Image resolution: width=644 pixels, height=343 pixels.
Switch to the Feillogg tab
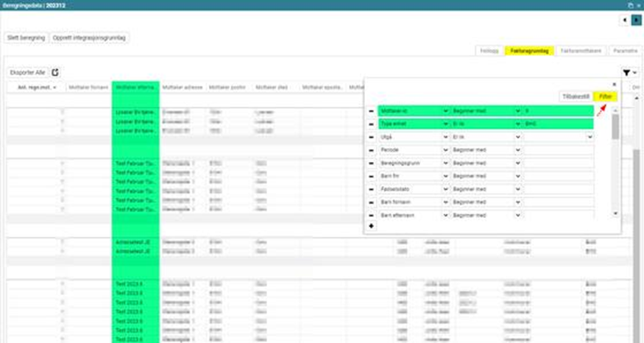pyautogui.click(x=489, y=51)
